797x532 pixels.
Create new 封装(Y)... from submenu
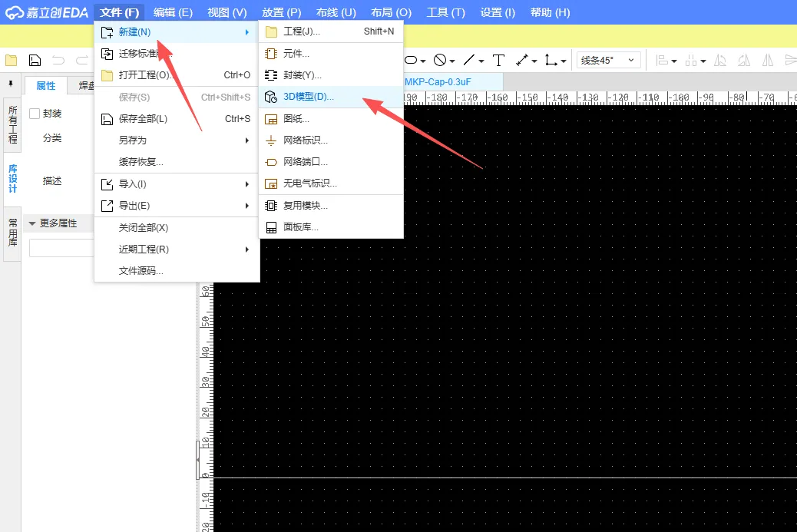(x=331, y=75)
